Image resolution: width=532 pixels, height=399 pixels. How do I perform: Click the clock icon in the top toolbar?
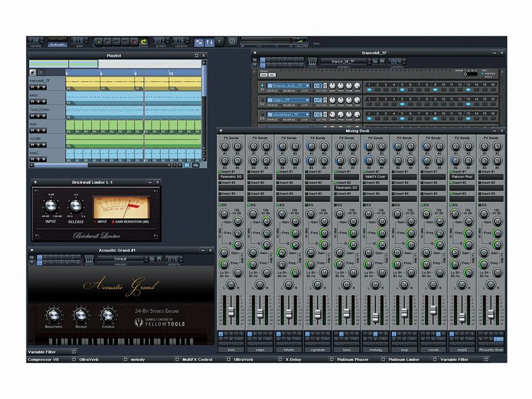click(x=232, y=42)
